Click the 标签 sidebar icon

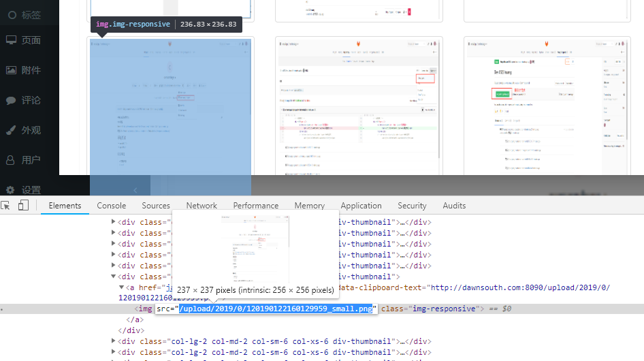12,15
